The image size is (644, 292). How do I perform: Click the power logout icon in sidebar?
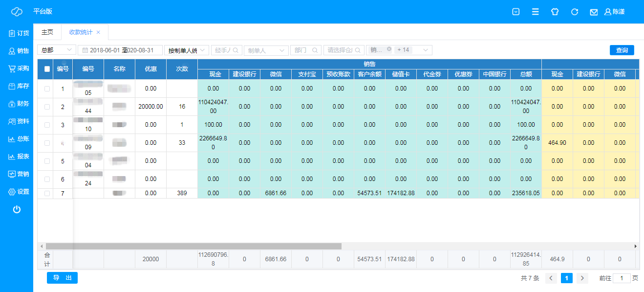17,209
